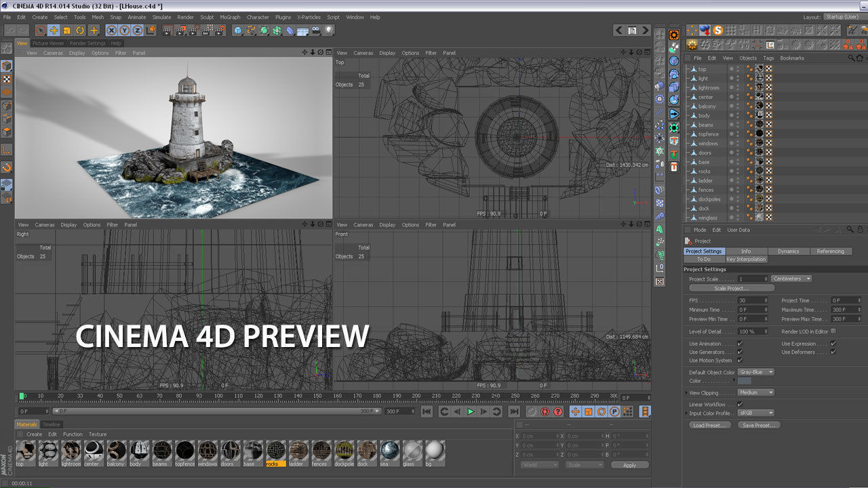Open the World coordinate dropdown
The image size is (868, 488).
540,465
